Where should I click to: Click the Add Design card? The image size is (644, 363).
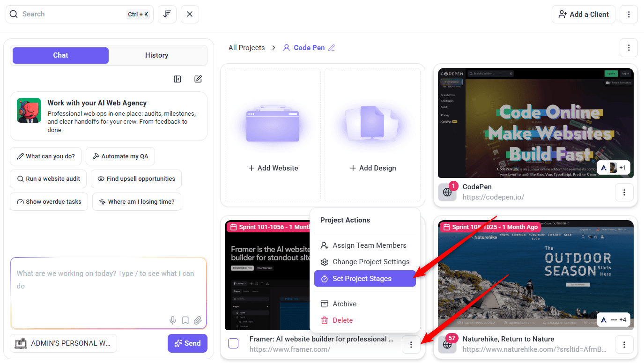(x=373, y=135)
